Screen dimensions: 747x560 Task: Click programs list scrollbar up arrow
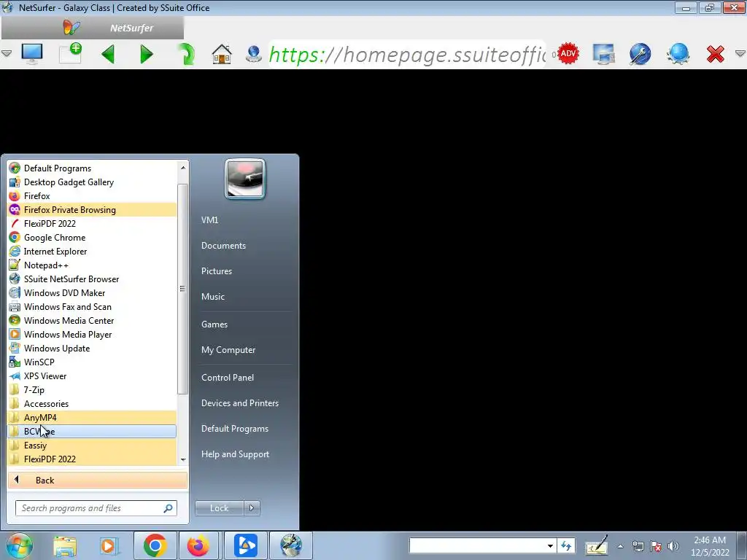click(x=183, y=167)
